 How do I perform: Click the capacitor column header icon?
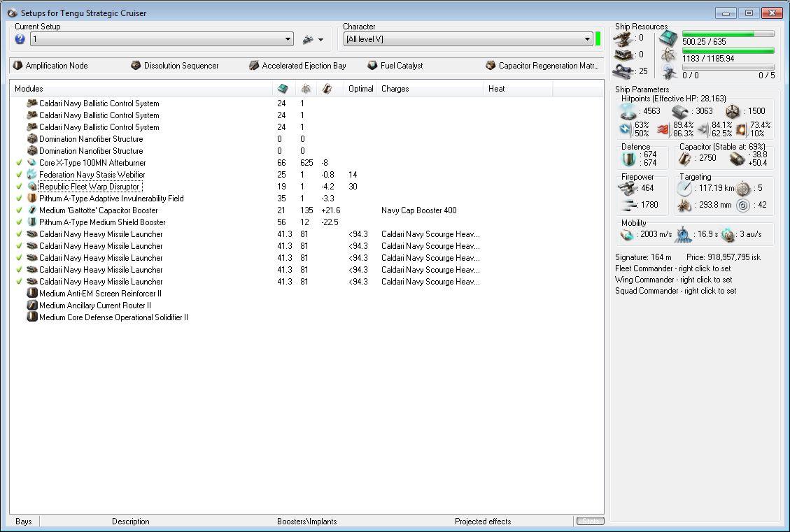[327, 89]
